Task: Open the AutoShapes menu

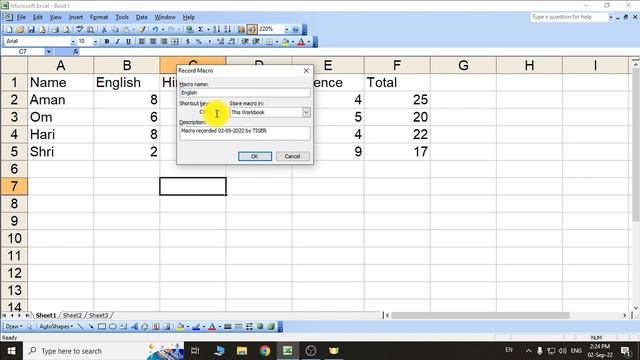Action: 56,327
